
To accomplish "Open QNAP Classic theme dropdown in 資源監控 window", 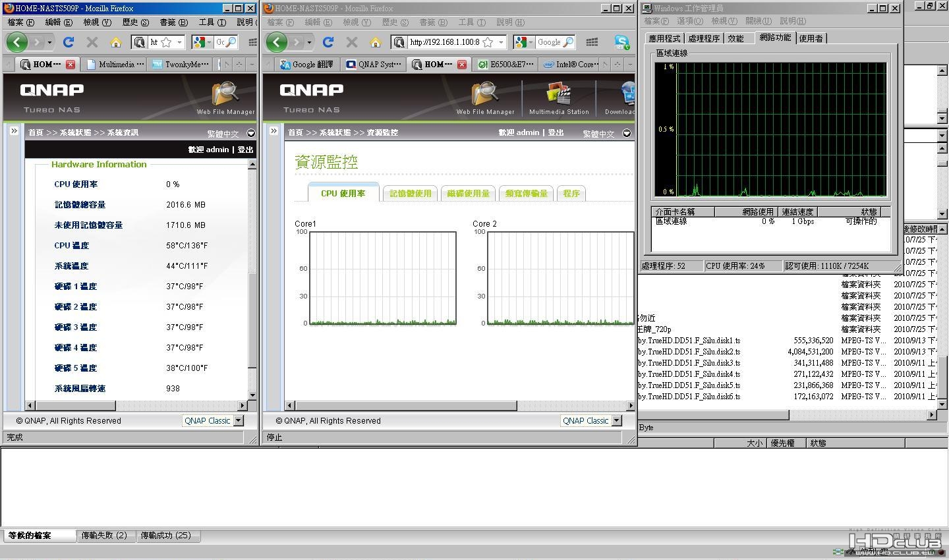I will (x=617, y=420).
